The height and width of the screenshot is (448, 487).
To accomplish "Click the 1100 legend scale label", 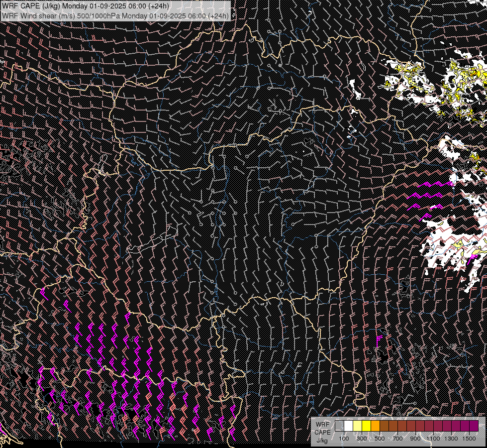I will click(x=433, y=439).
